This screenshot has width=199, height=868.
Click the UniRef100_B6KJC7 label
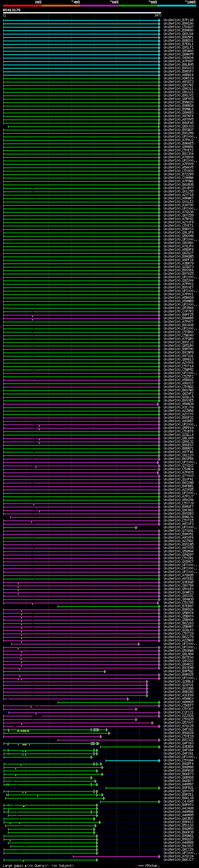point(178,860)
